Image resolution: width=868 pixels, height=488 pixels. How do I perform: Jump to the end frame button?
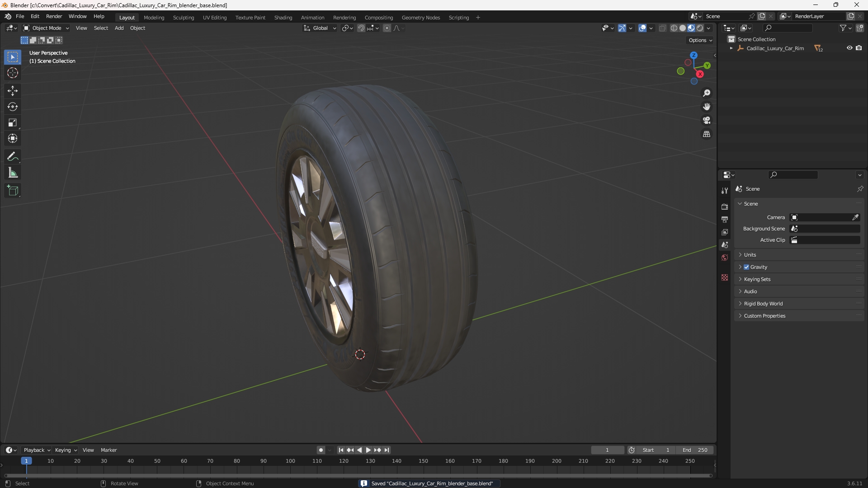point(387,450)
